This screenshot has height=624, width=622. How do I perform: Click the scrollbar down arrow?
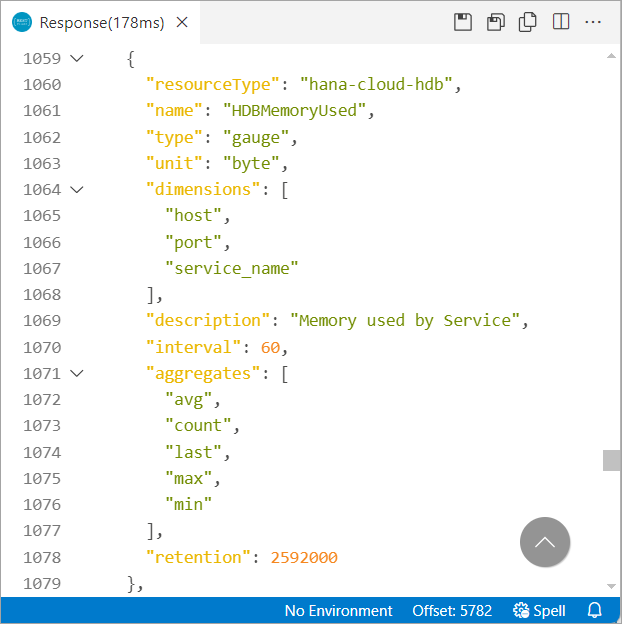(612, 586)
